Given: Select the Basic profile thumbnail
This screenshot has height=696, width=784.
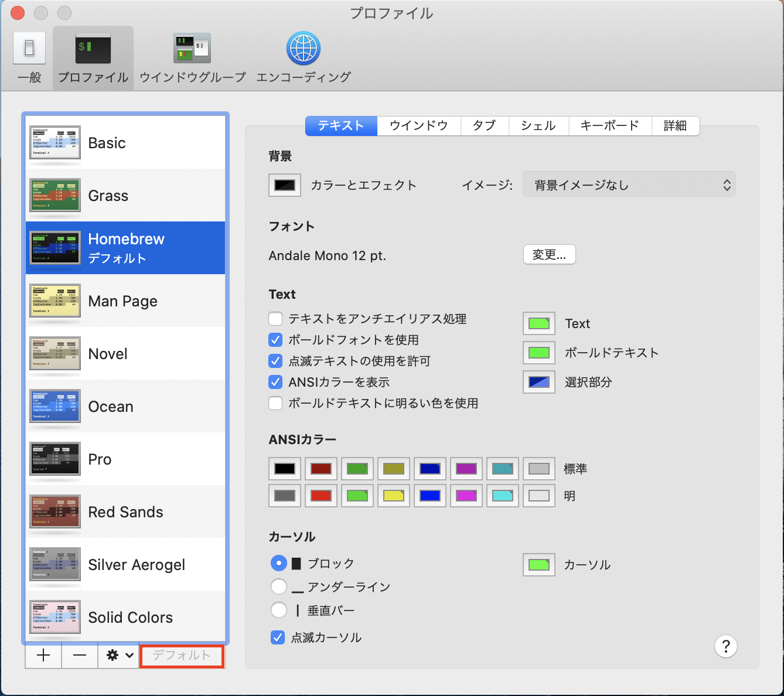Looking at the screenshot, I should point(55,142).
